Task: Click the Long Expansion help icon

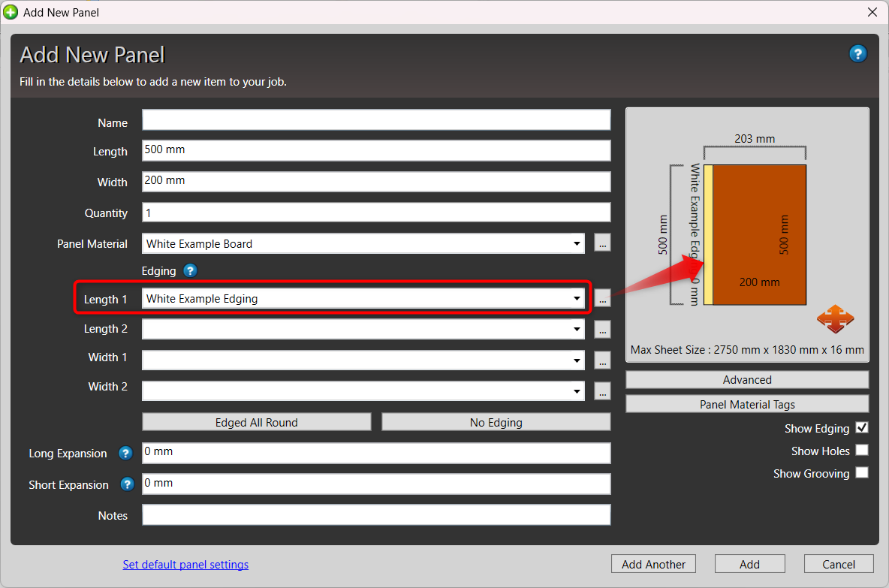Action: [x=125, y=453]
